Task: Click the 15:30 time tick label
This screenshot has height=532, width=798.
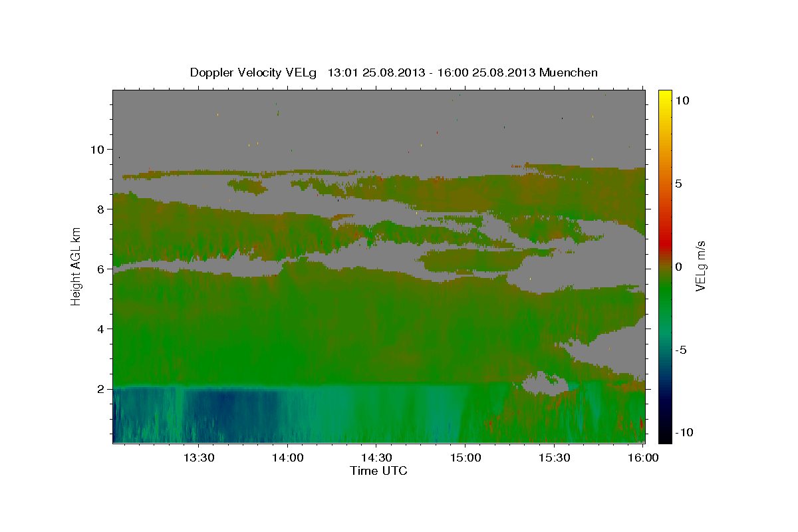Action: 553,458
